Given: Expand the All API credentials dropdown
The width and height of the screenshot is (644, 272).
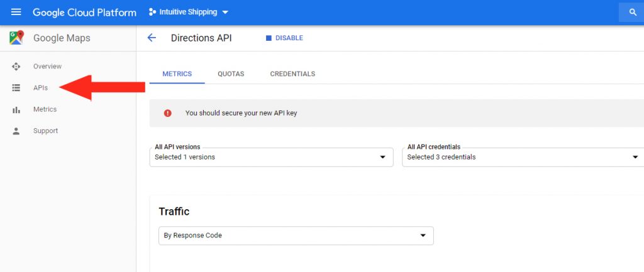Looking at the screenshot, I should tap(523, 157).
